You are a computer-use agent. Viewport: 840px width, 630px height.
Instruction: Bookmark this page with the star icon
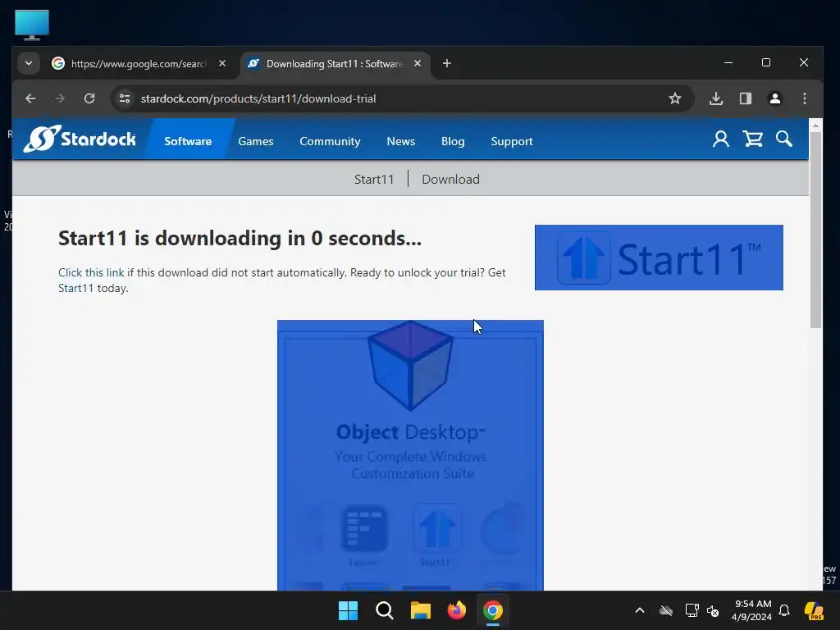coord(675,98)
